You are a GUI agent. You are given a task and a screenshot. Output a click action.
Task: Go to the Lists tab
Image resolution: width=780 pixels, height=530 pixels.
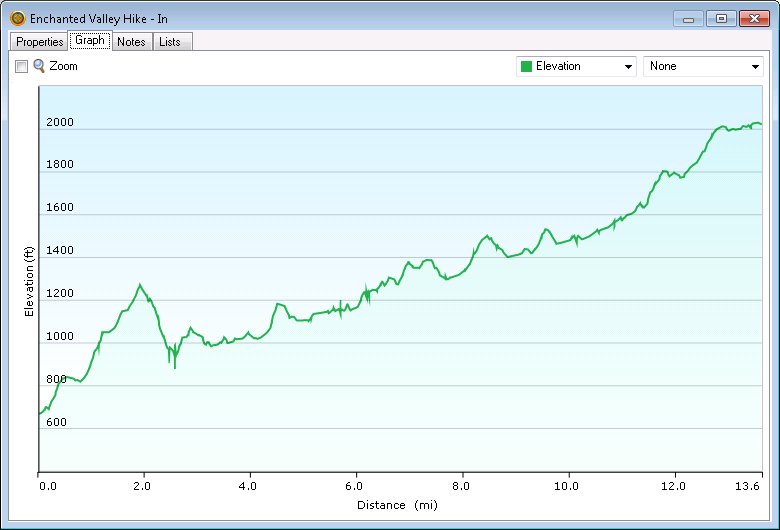click(x=171, y=42)
